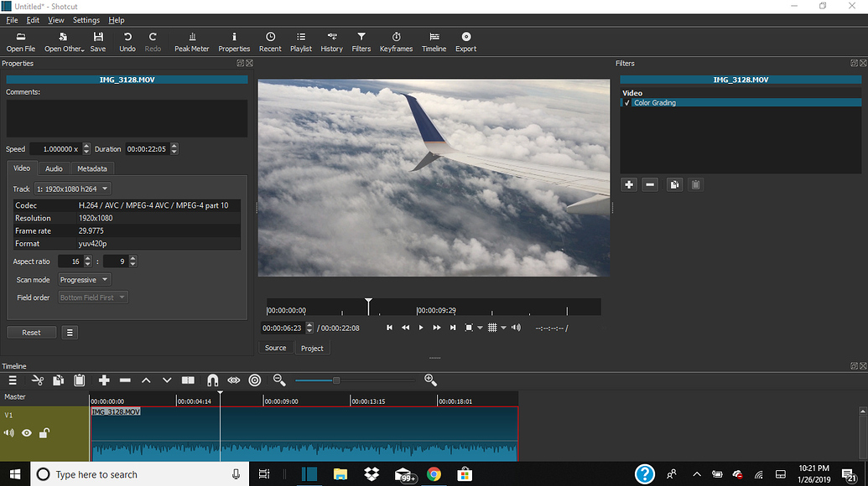Click the rewind playback button
868x486 pixels.
pyautogui.click(x=405, y=328)
